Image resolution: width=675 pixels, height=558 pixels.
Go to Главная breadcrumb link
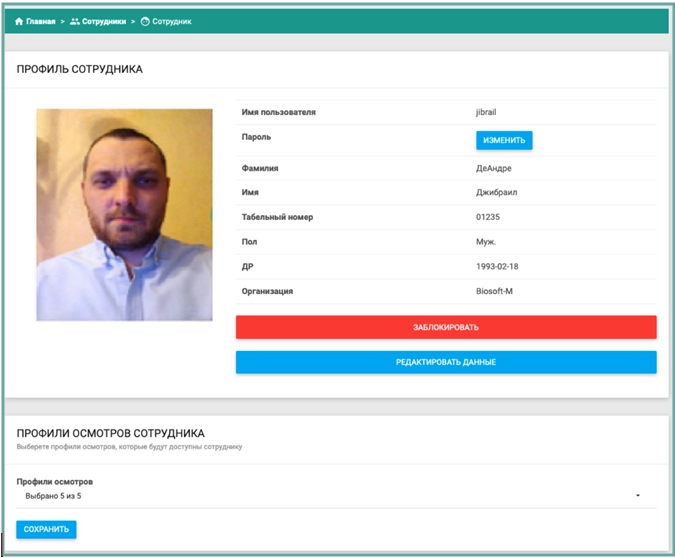coord(41,22)
